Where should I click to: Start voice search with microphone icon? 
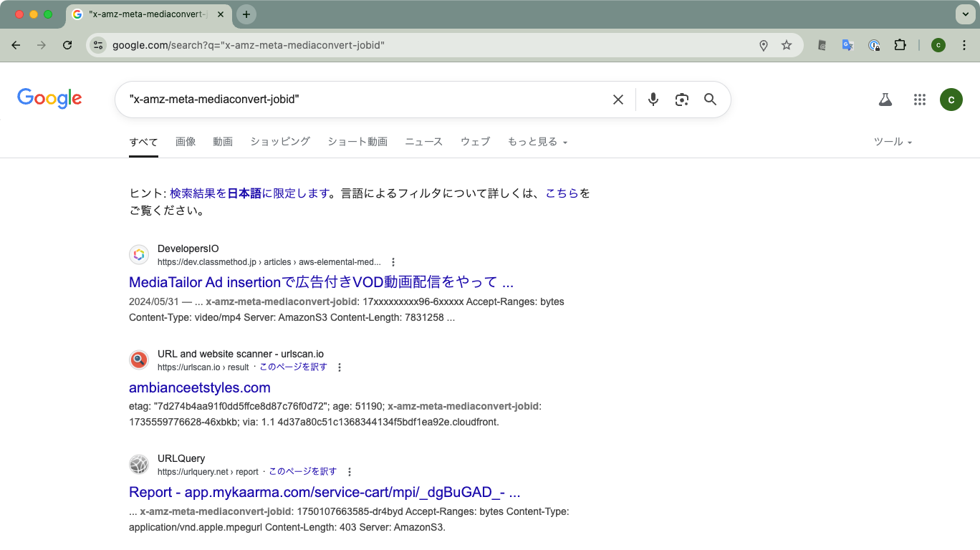[x=653, y=100]
